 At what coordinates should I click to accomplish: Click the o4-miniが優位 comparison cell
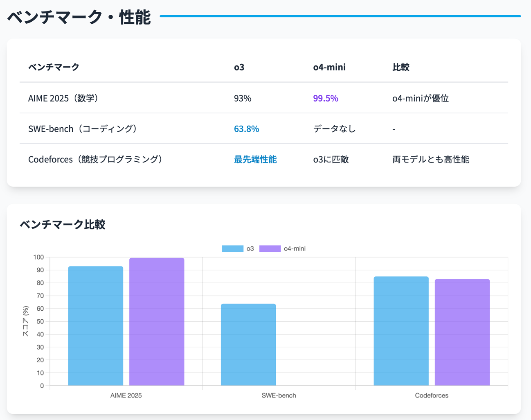click(x=420, y=98)
